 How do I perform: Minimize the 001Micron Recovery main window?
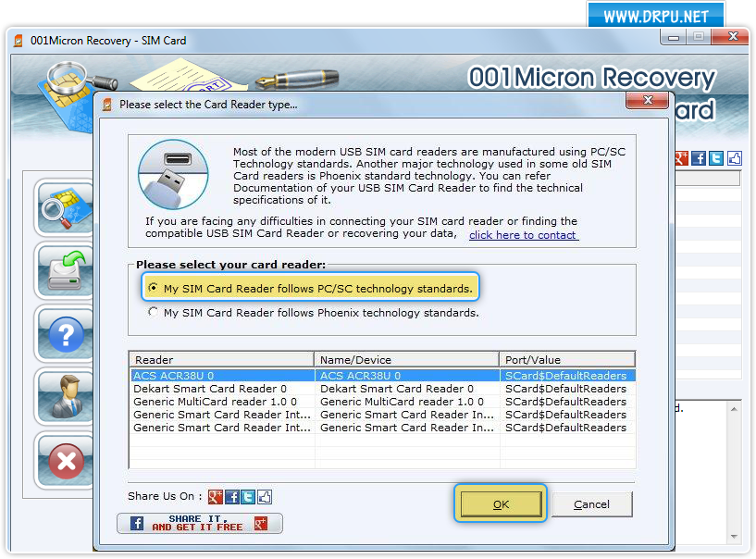pyautogui.click(x=674, y=37)
